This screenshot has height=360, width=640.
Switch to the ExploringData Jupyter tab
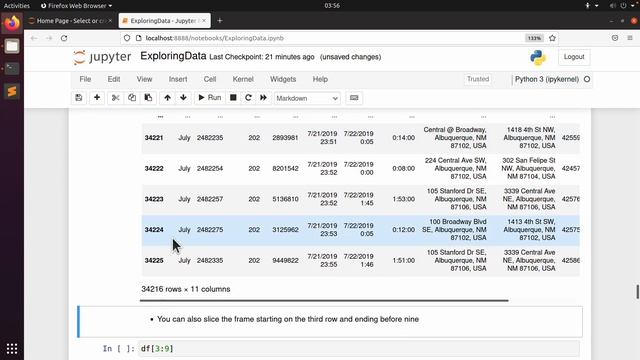[164, 21]
